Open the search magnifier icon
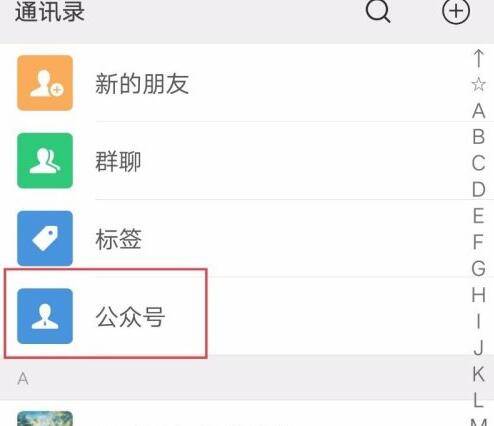 coord(378,11)
